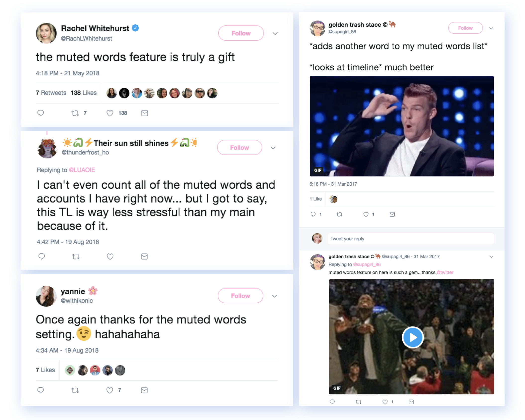Click the heart icon on yannie's tweet

110,390
